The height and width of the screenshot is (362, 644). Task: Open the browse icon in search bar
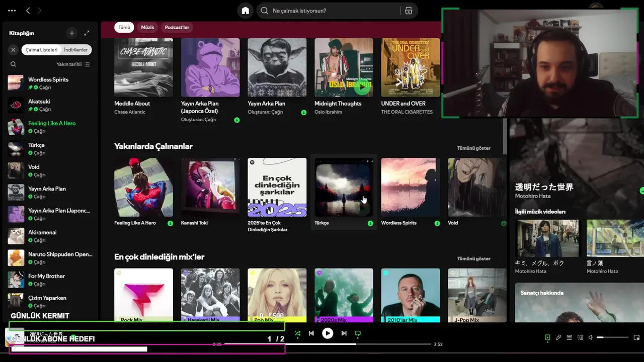[x=409, y=11]
